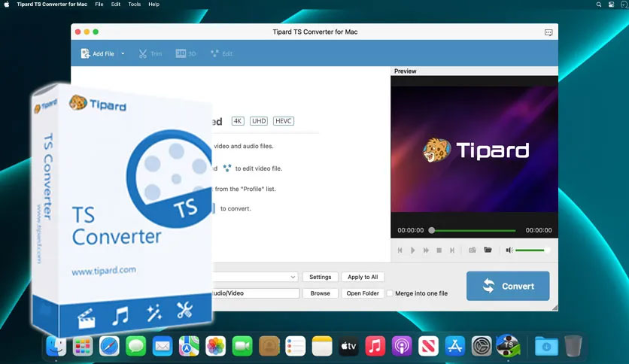Open Maps from the dock
The height and width of the screenshot is (364, 629).
click(189, 346)
